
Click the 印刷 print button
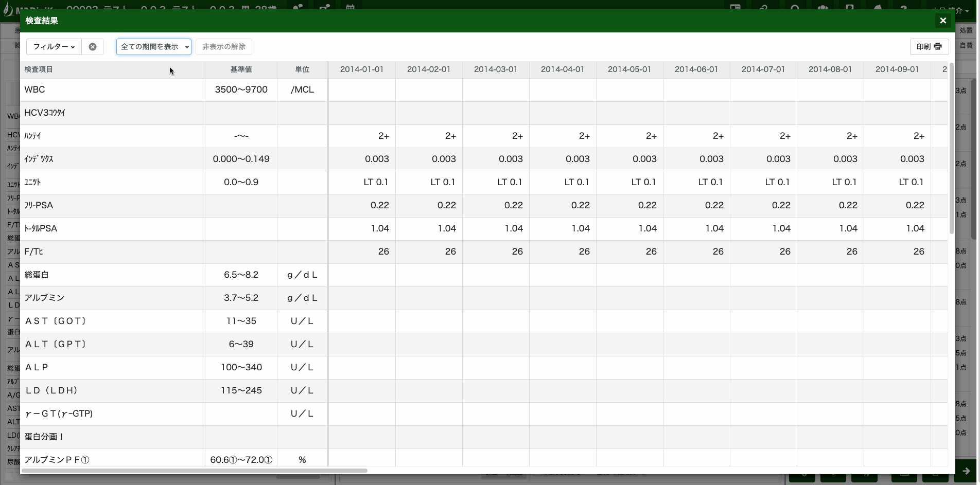[x=929, y=47]
